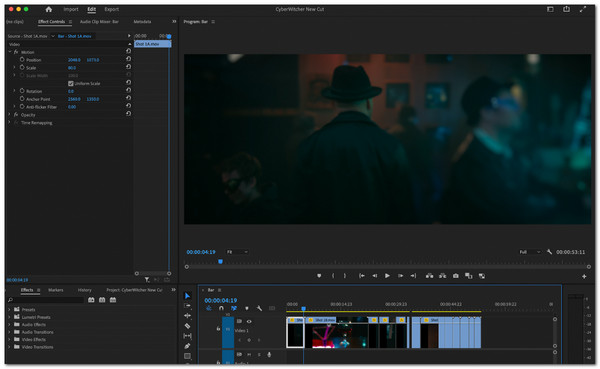Expand the Scale property

pos(15,67)
